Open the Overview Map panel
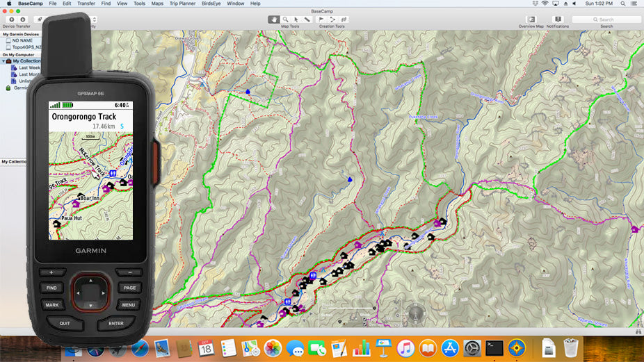Viewport: 644px width, 362px height. (x=531, y=19)
